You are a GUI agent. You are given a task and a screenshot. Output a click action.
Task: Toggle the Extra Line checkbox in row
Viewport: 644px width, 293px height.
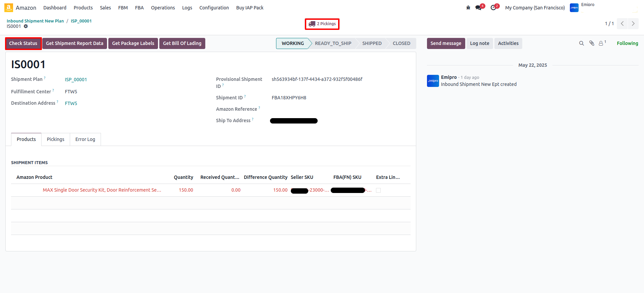click(x=378, y=190)
